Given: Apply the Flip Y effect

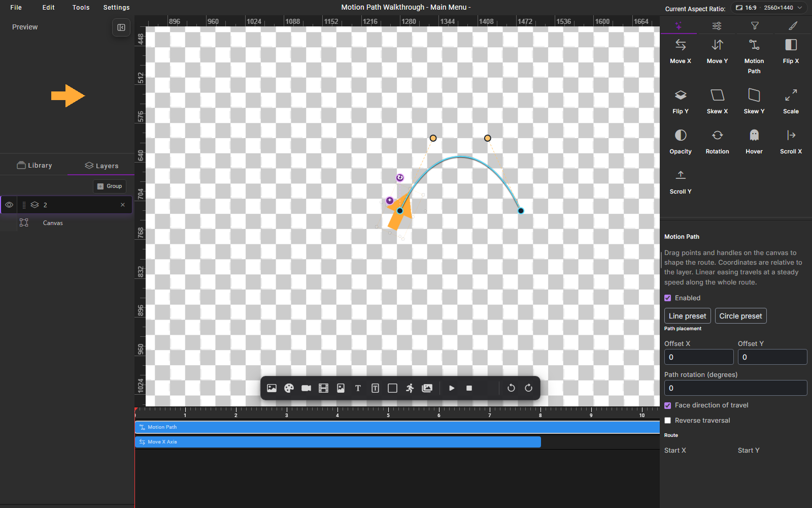Looking at the screenshot, I should tap(681, 102).
